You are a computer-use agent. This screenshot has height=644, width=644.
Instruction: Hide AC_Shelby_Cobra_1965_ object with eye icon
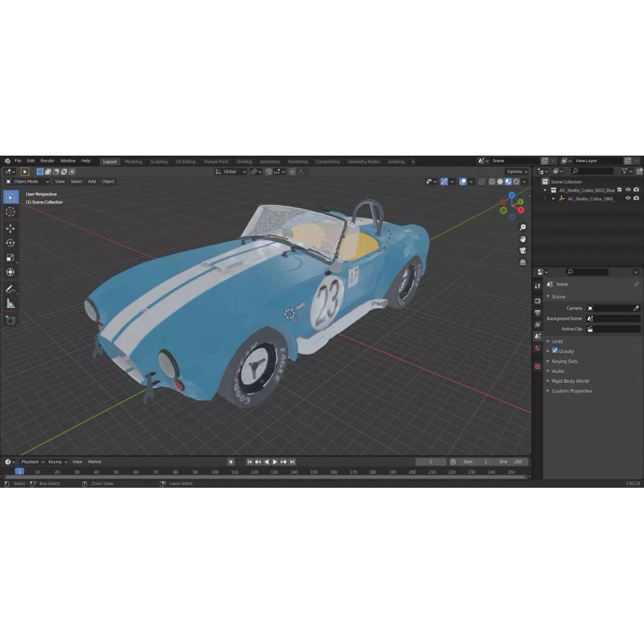[628, 198]
